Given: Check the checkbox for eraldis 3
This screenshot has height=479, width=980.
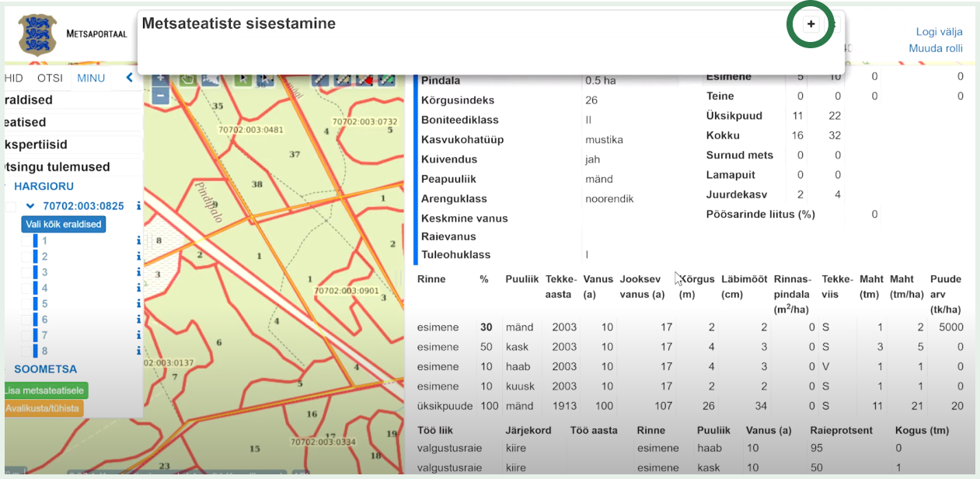Looking at the screenshot, I should point(25,272).
